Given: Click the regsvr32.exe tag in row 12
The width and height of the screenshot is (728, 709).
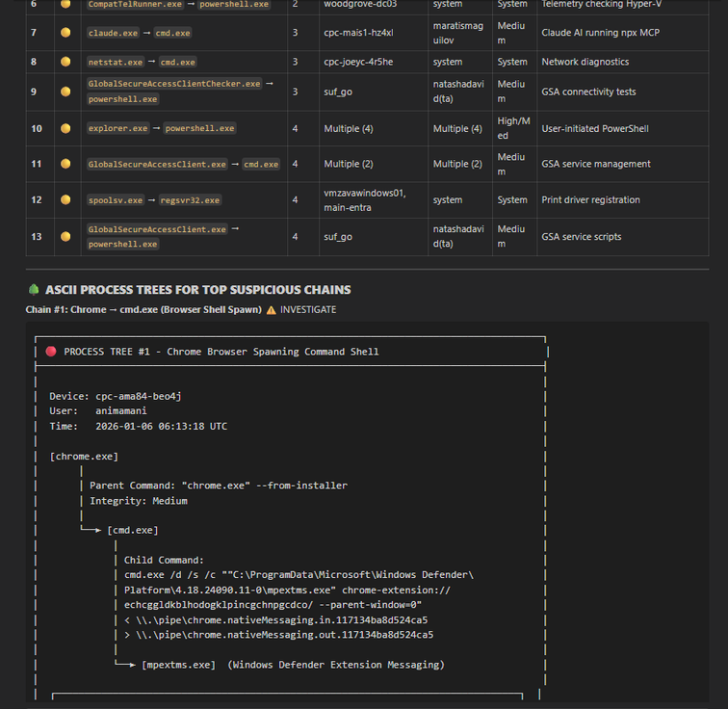Looking at the screenshot, I should click(191, 200).
